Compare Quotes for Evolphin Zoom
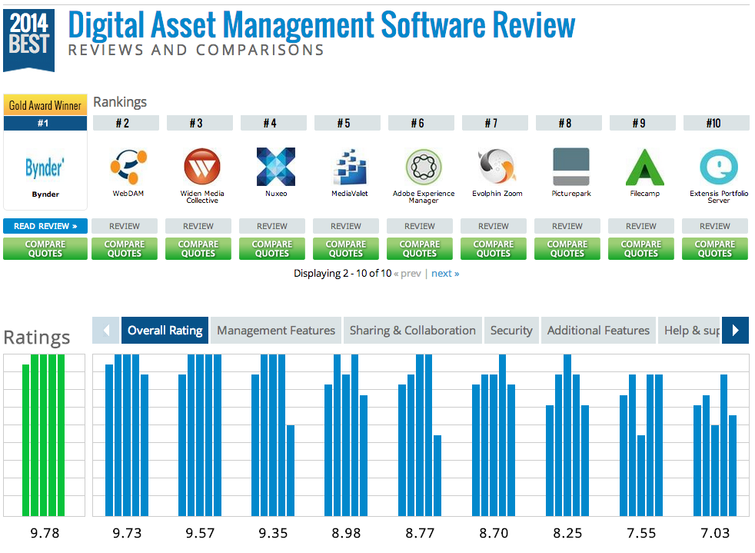The image size is (755, 553). [x=494, y=249]
